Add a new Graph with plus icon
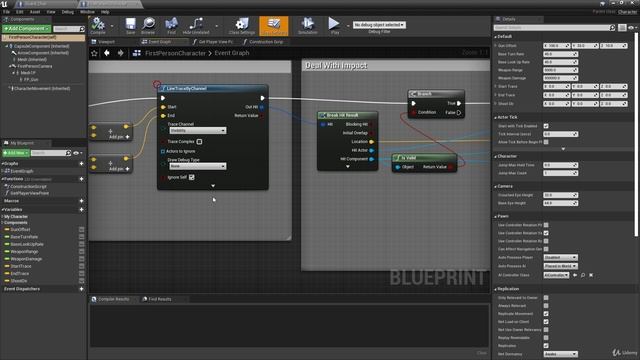The height and width of the screenshot is (360, 640). [81, 164]
